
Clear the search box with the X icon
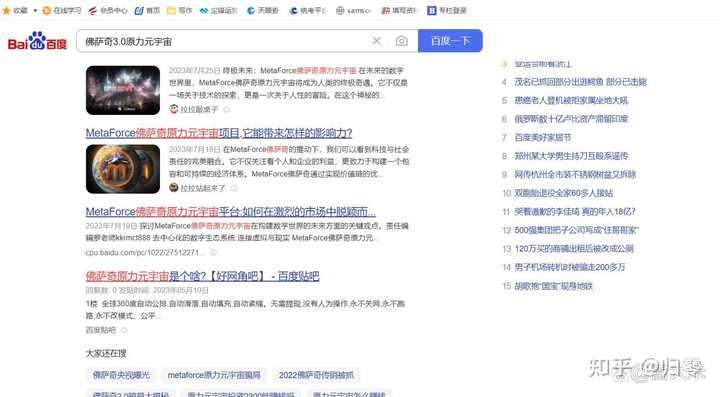tap(377, 41)
